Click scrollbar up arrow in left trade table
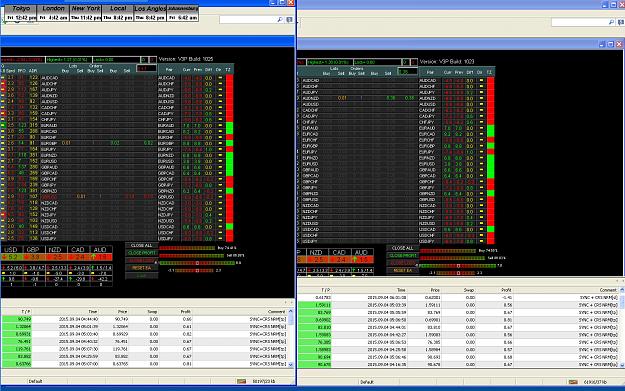 point(291,312)
